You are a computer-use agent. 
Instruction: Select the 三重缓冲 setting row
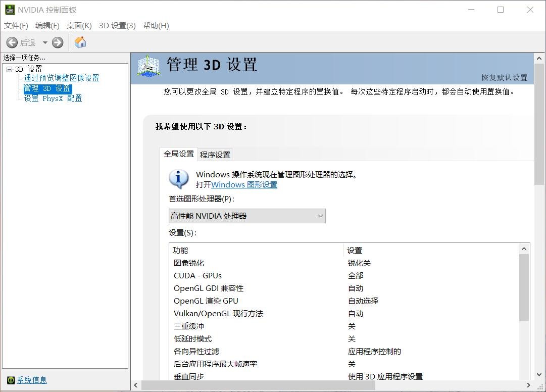pyautogui.click(x=343, y=326)
